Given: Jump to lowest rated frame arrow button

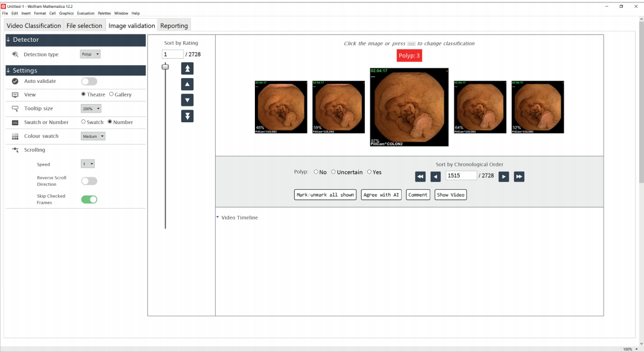Looking at the screenshot, I should click(187, 116).
